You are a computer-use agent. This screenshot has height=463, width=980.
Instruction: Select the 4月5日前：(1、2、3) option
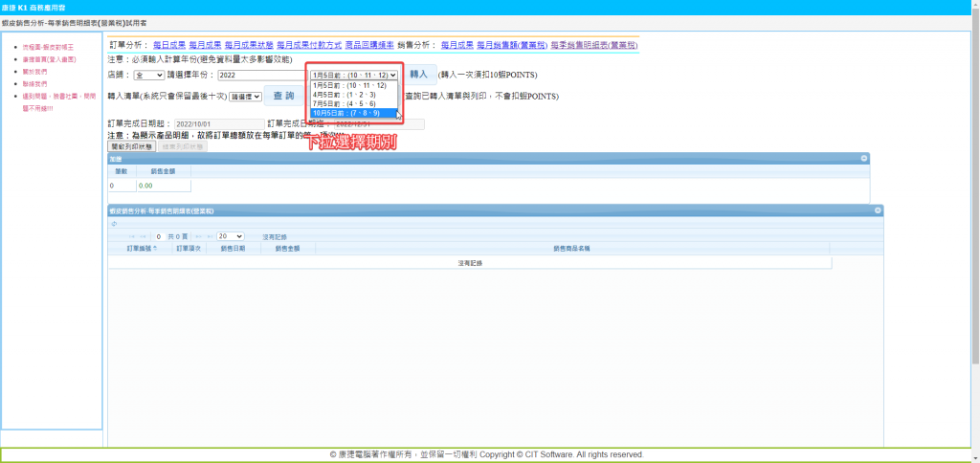(x=346, y=95)
